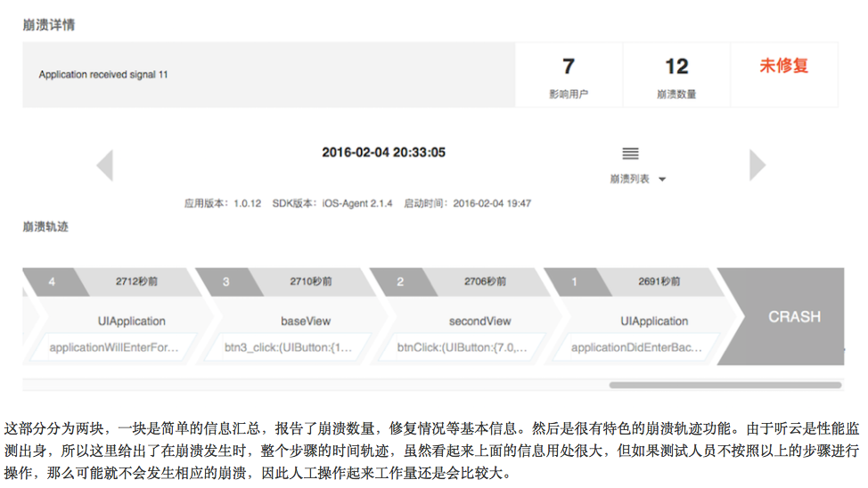
Task: Click the horizontal scrollbar under the trajectory
Action: point(725,386)
